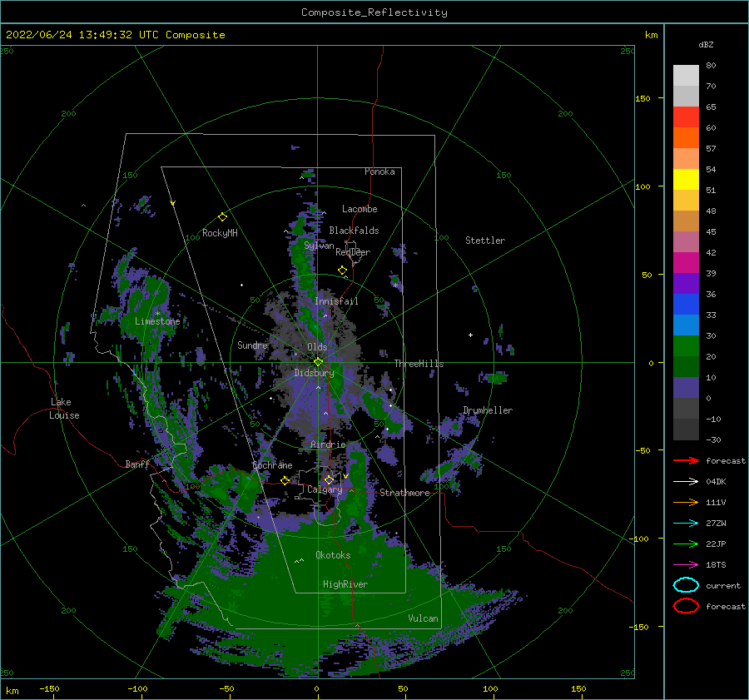Click the magenta 18TS arrow legend icon
749x700 pixels.
[686, 565]
